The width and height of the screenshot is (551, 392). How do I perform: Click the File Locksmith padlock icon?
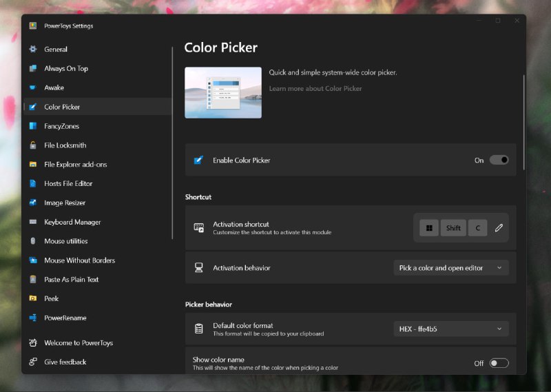[x=32, y=145]
